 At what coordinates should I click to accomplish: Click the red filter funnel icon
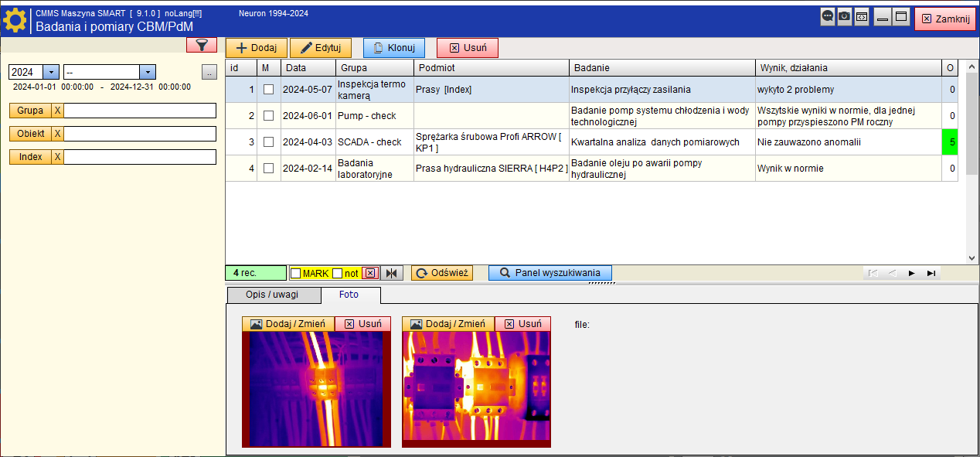coord(202,45)
